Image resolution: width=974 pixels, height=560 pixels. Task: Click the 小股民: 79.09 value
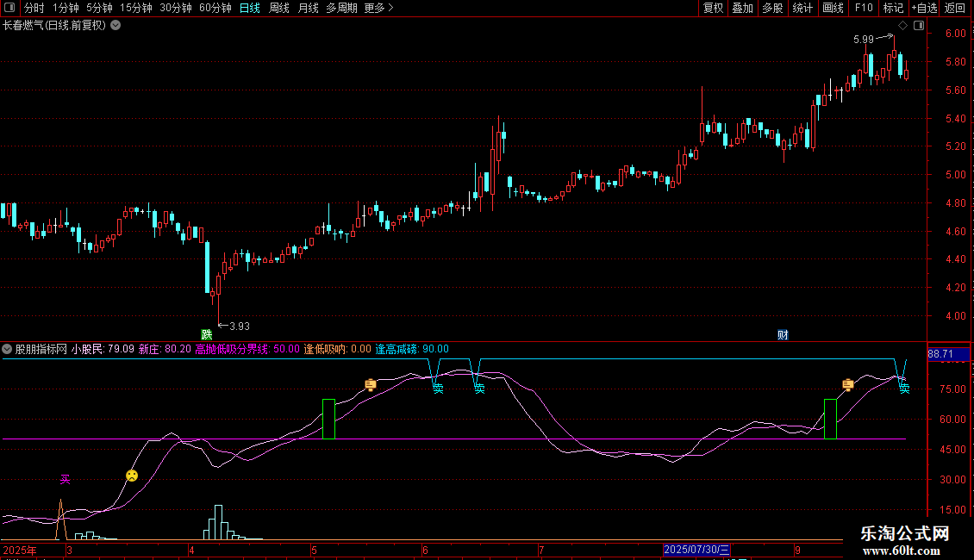pyautogui.click(x=103, y=350)
